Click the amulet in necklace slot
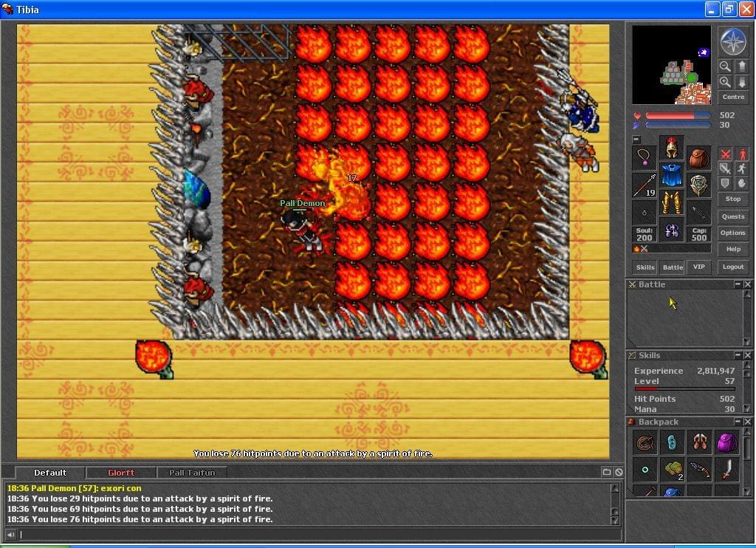756x548 pixels. pyautogui.click(x=644, y=158)
